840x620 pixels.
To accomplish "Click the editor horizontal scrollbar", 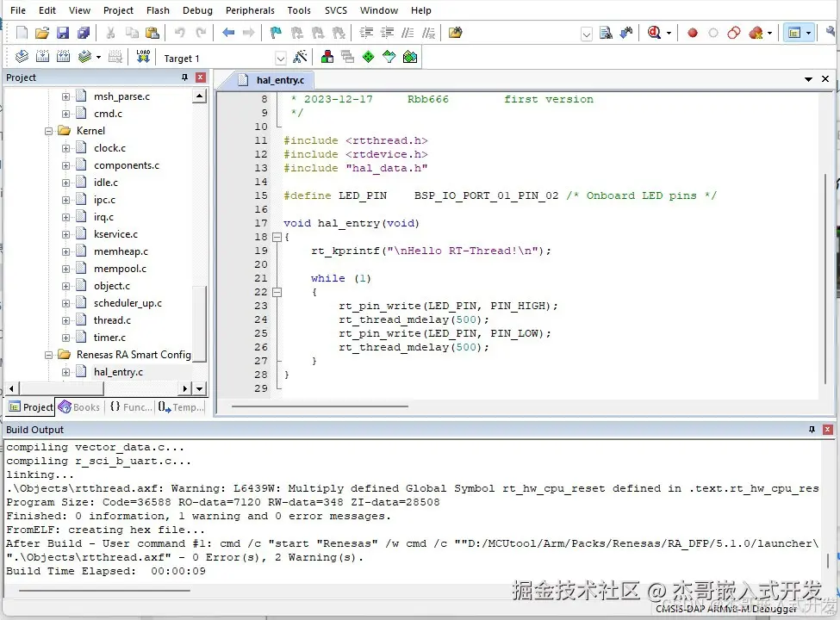I will pos(320,406).
